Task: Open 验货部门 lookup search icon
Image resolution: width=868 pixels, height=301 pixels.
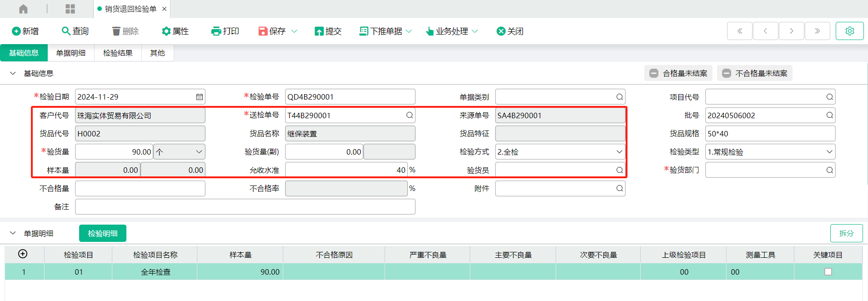Action: click(829, 170)
